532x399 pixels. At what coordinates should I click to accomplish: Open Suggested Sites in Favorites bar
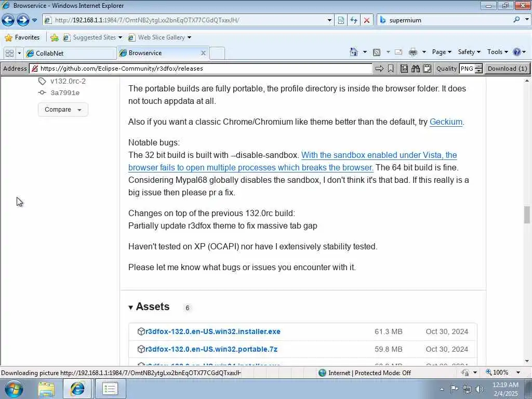click(92, 37)
